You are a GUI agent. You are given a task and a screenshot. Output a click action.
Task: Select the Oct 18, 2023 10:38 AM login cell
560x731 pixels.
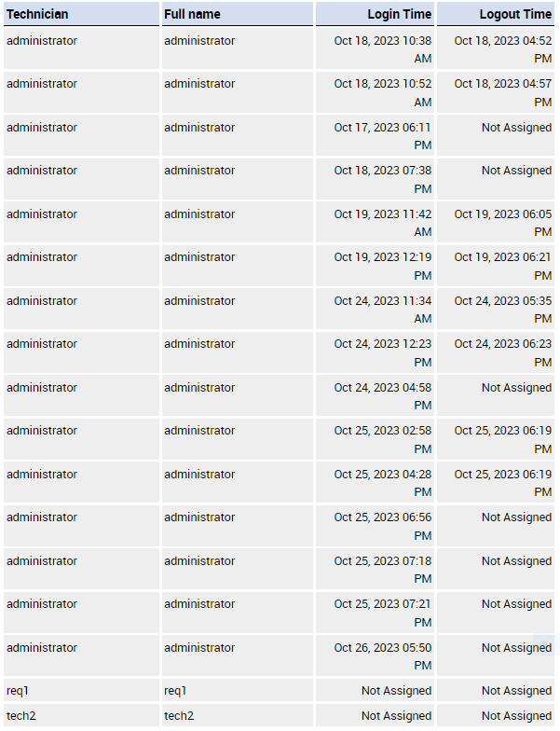coord(383,49)
